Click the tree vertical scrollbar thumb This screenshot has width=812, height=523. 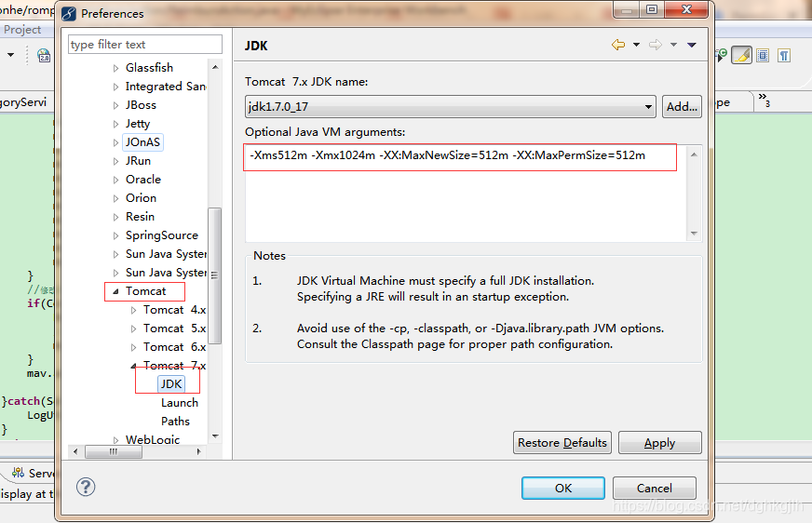pos(215,275)
